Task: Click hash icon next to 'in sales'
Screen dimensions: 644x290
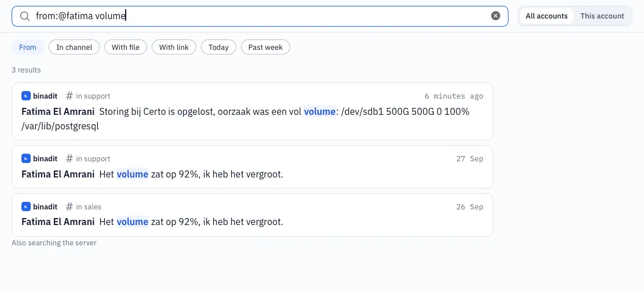Action: [x=69, y=206]
